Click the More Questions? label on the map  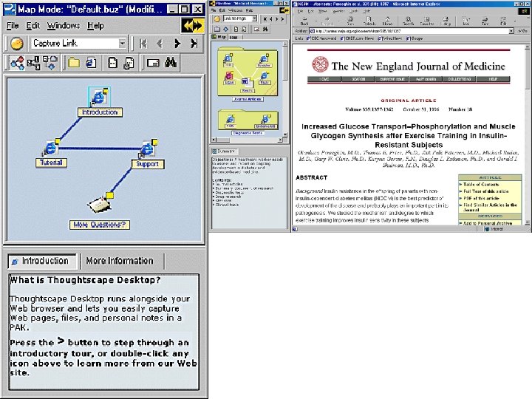[100, 225]
